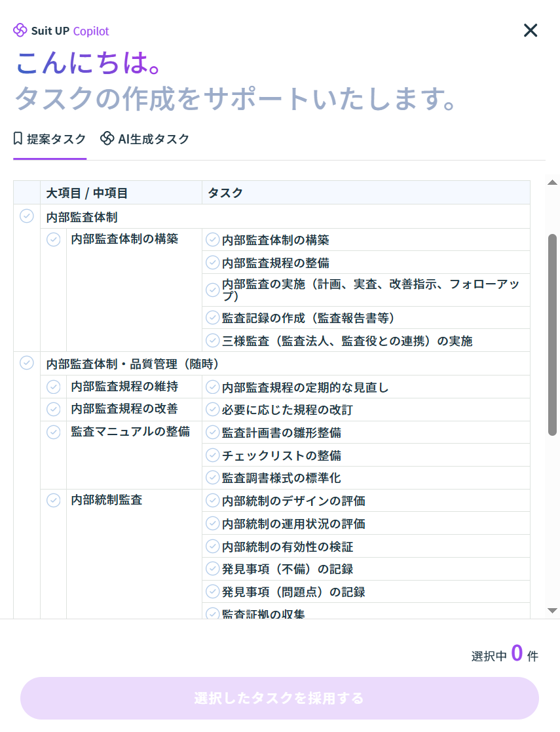Click the vertical scrollbar thumb of the task list

click(x=552, y=334)
